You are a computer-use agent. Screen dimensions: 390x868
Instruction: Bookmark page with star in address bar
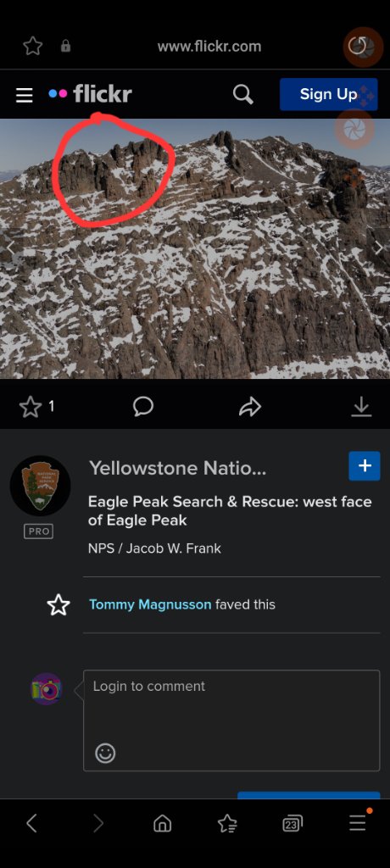pos(33,46)
